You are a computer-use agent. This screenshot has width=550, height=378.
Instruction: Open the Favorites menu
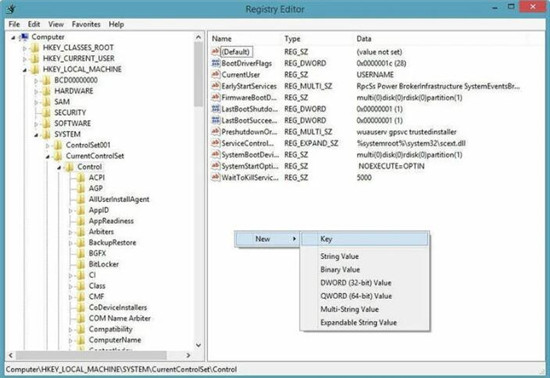(x=86, y=24)
